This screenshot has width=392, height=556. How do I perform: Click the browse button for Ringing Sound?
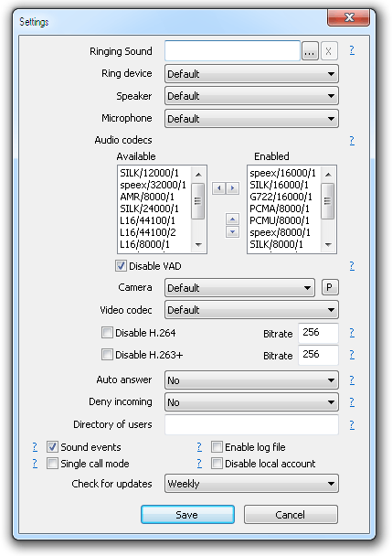coord(310,52)
